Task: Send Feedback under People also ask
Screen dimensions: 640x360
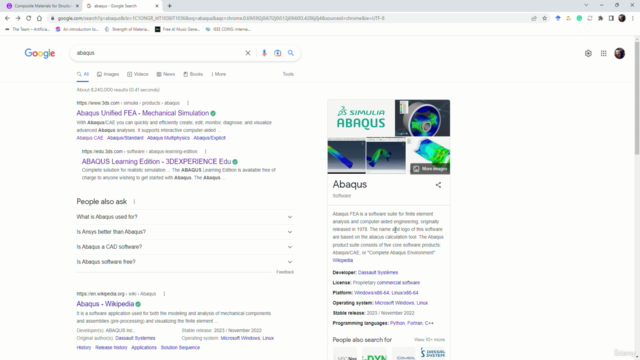Action: tap(285, 272)
